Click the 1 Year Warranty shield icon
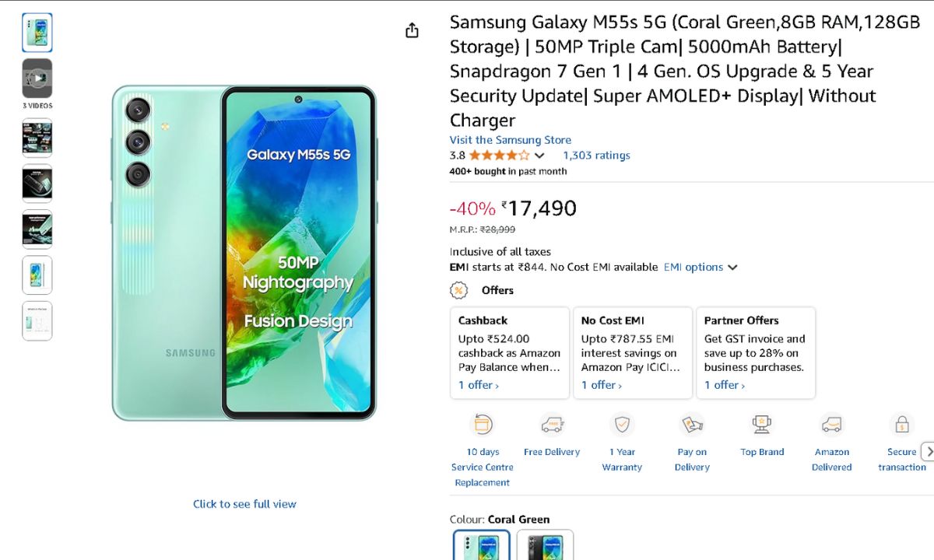The image size is (934, 560). coord(622,425)
